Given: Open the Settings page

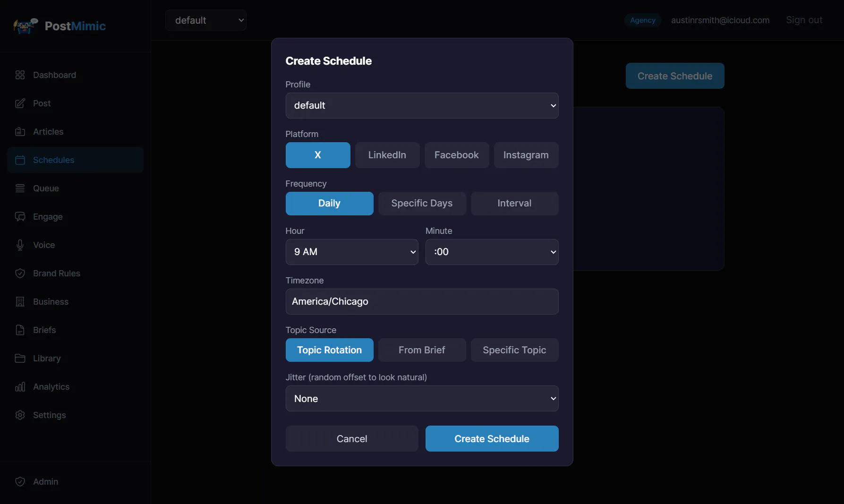Looking at the screenshot, I should click(76, 415).
